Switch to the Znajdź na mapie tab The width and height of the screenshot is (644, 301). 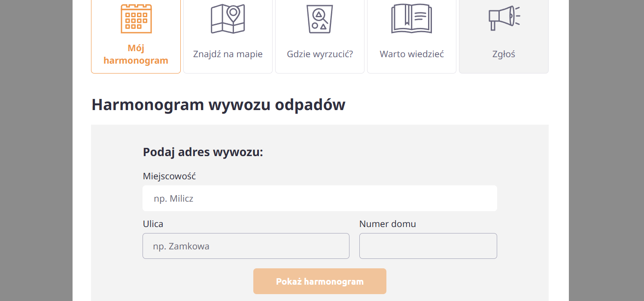(x=228, y=54)
